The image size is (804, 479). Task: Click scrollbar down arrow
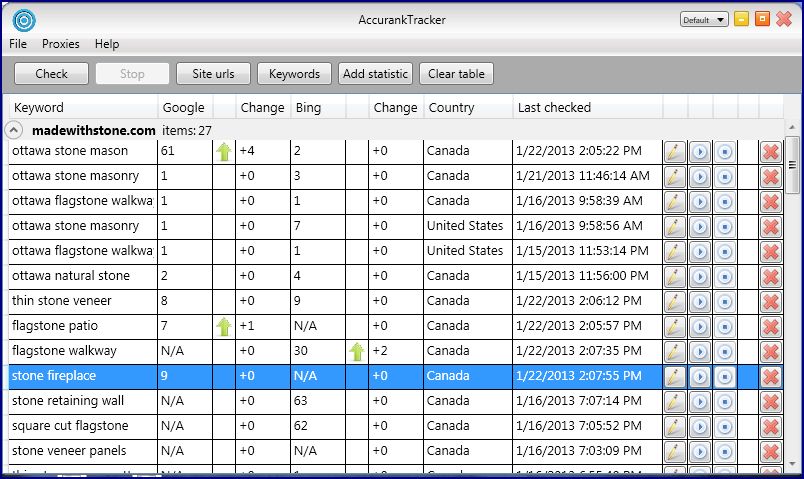click(792, 464)
